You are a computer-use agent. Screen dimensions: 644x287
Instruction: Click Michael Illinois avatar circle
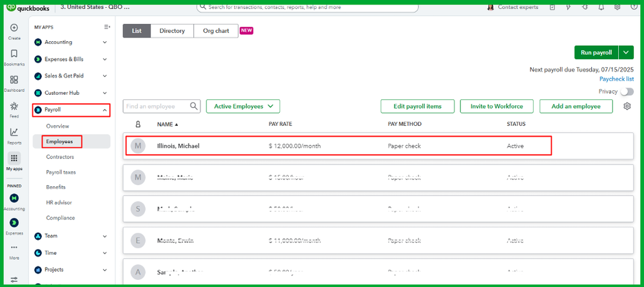pyautogui.click(x=138, y=146)
